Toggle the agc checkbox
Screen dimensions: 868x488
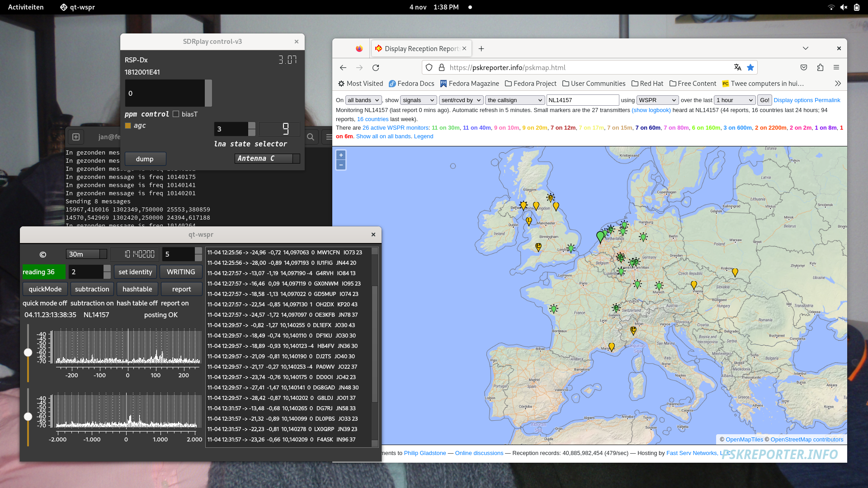point(128,126)
